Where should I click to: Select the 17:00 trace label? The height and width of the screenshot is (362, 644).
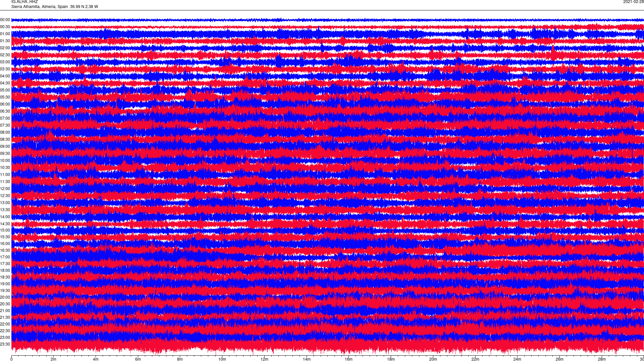point(5,257)
